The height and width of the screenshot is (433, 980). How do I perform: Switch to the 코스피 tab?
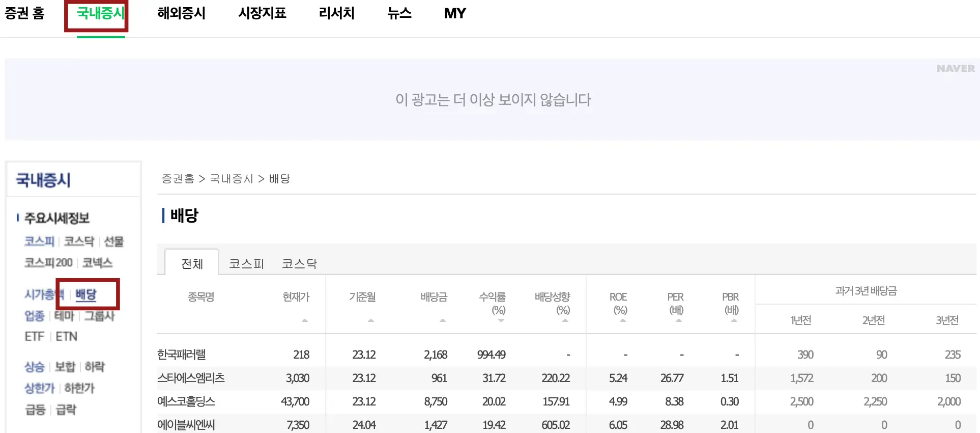coord(246,263)
